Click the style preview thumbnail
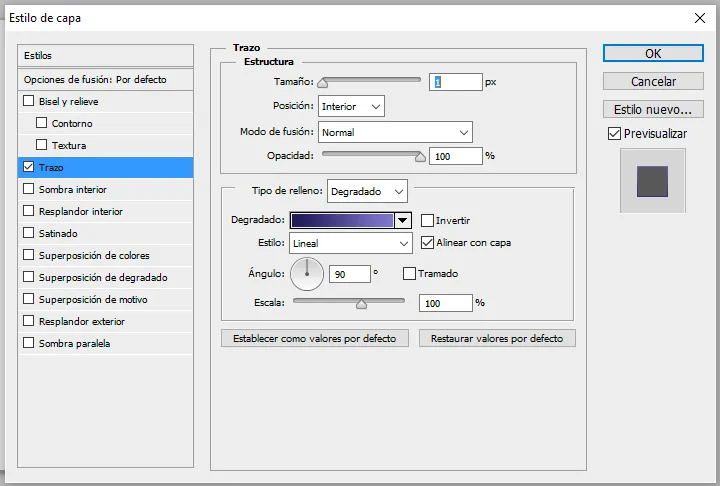 pos(652,181)
